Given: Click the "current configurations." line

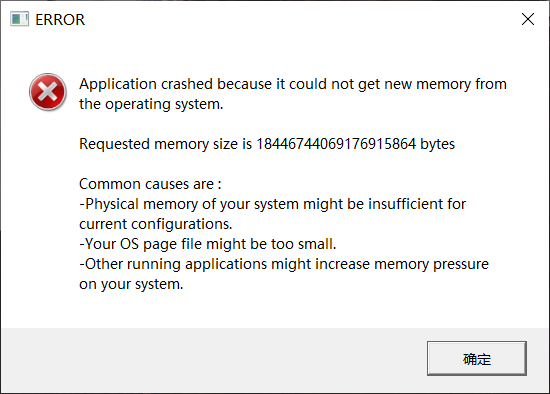Looking at the screenshot, I should click(156, 224).
